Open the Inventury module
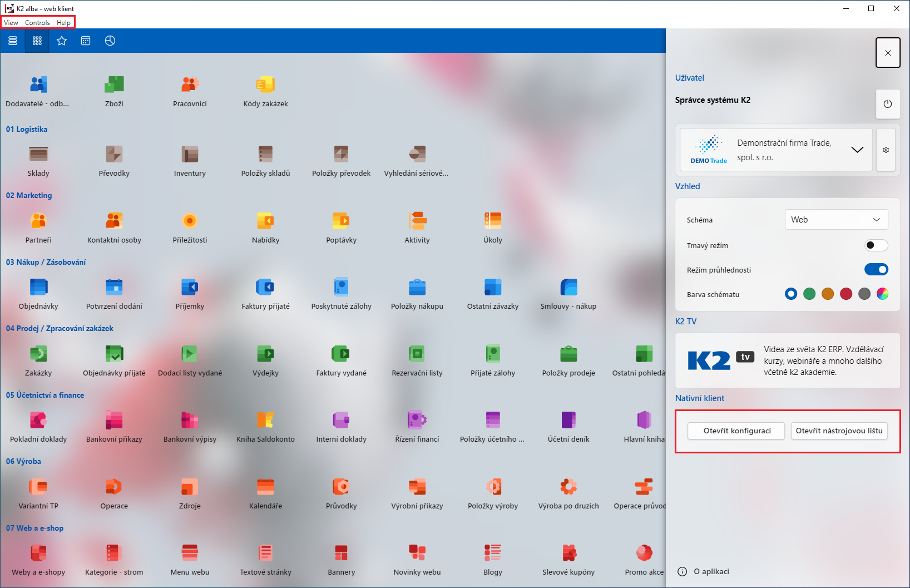 coord(190,154)
